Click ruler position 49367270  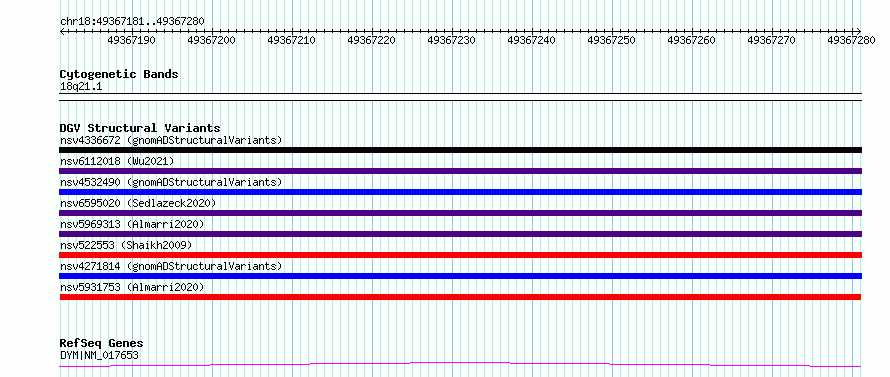click(771, 40)
